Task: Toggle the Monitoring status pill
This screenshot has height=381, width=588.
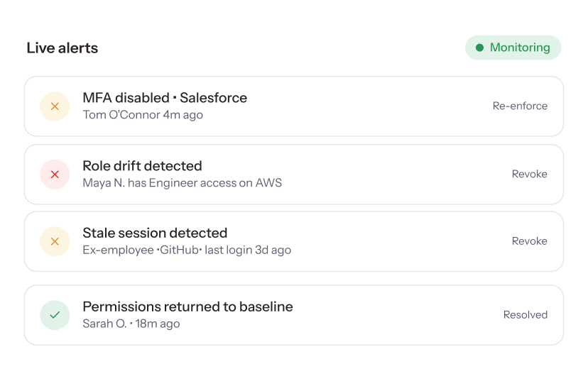Action: (513, 48)
